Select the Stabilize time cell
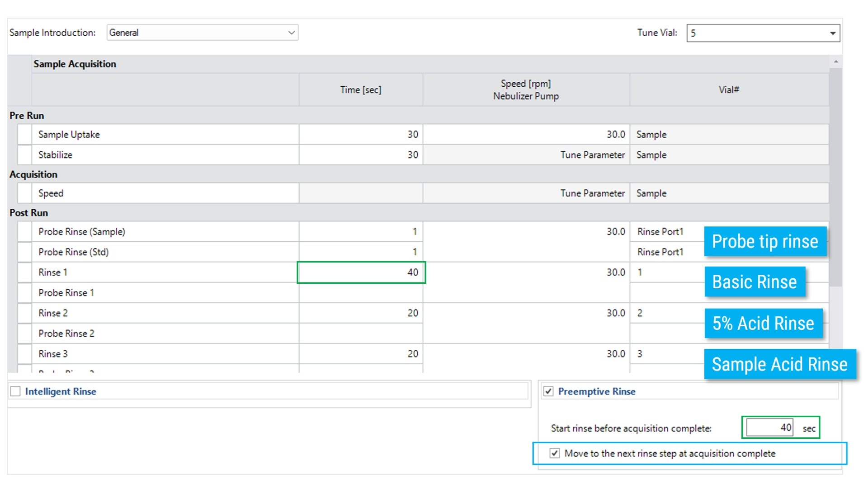 click(x=361, y=155)
